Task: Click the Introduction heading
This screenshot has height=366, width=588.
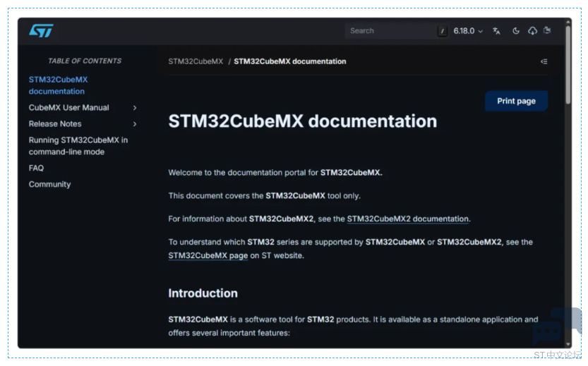Action: [x=203, y=293]
